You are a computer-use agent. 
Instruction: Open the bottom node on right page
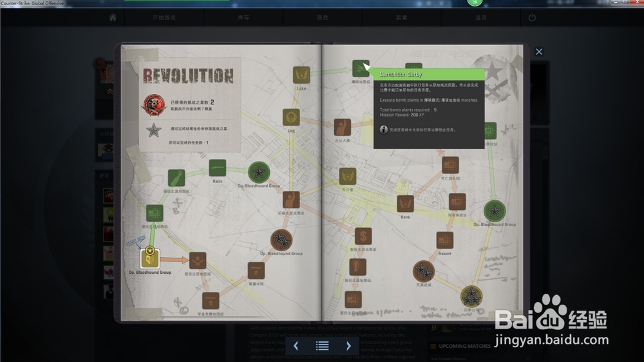(353, 300)
